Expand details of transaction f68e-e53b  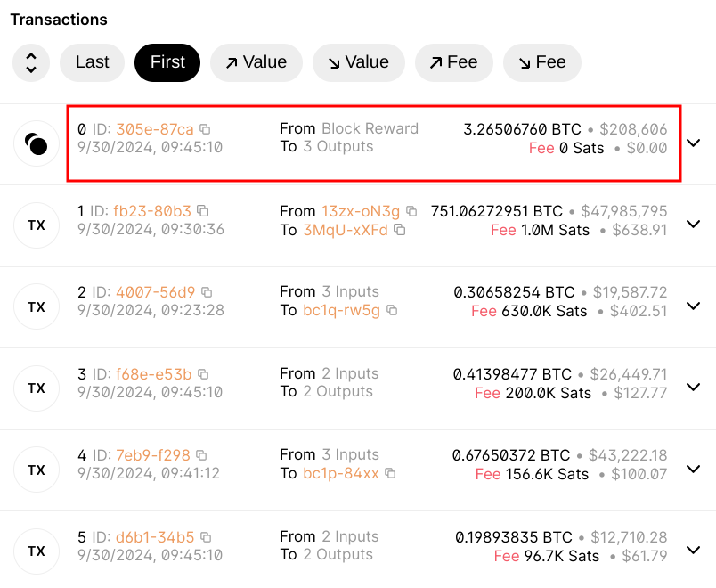coord(694,388)
